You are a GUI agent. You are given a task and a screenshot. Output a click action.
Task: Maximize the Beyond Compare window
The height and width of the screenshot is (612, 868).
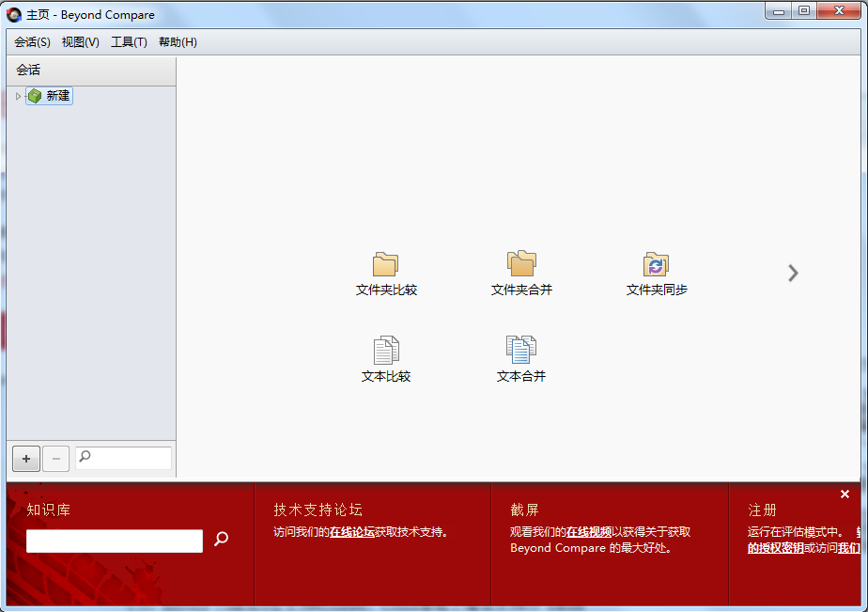(804, 11)
